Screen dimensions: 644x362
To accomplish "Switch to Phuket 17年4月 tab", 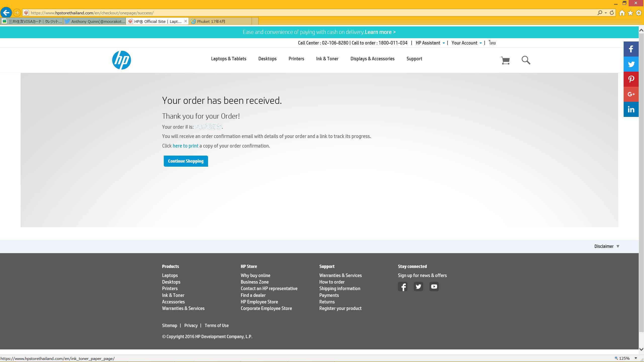I will 220,21.
